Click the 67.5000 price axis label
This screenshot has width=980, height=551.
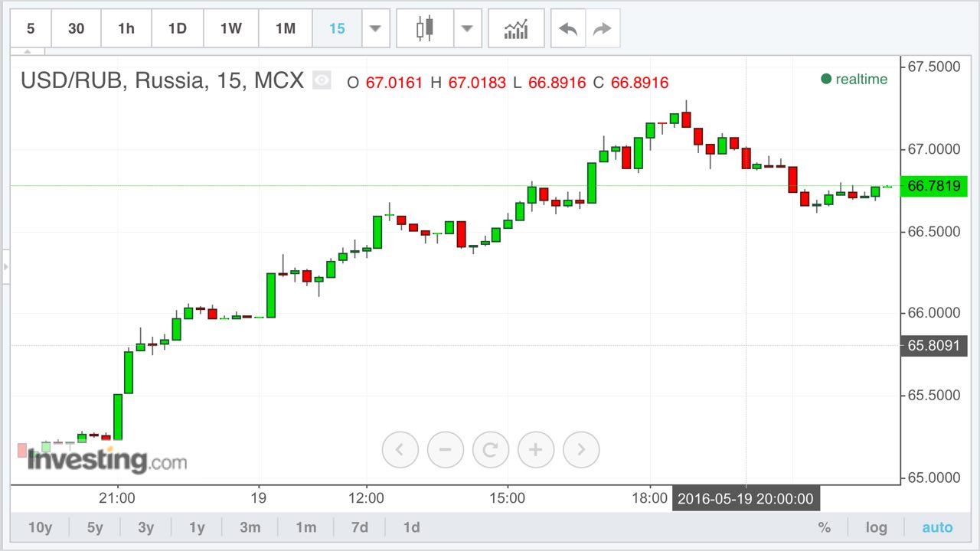point(933,67)
